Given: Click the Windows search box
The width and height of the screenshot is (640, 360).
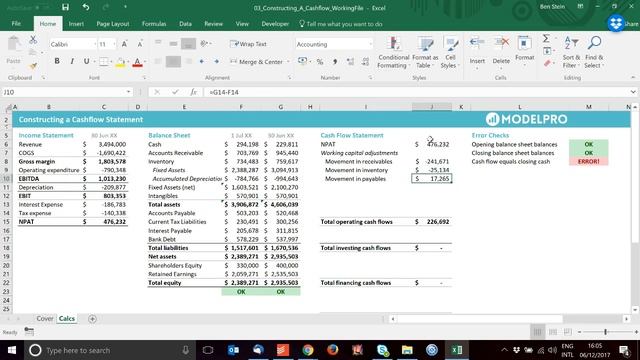Looking at the screenshot, I should click(x=109, y=350).
